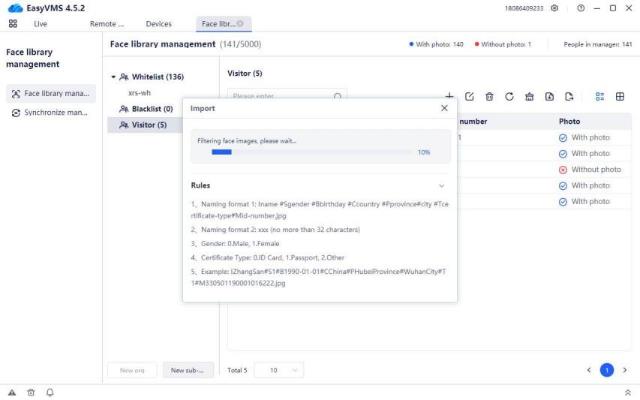This screenshot has width=640, height=400.
Task: Click the delete trash icon in toolbar
Action: pyautogui.click(x=489, y=97)
